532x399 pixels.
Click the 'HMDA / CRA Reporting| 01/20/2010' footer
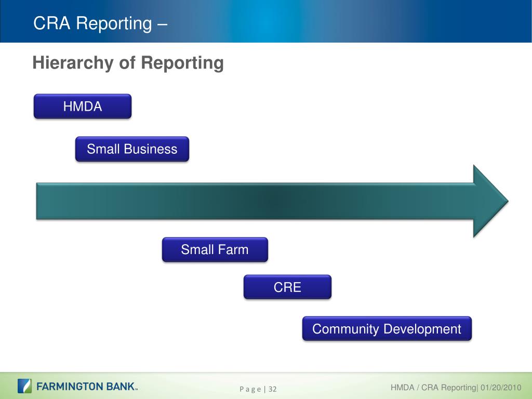pos(456,388)
